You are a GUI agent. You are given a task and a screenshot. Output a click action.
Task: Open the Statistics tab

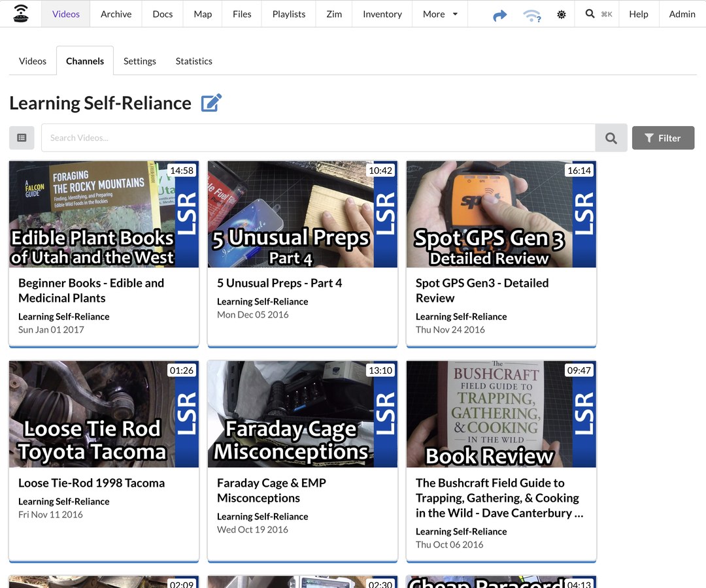point(193,61)
